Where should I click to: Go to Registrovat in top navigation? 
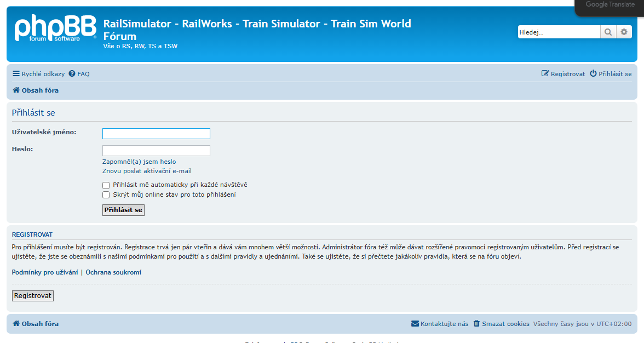pyautogui.click(x=563, y=73)
